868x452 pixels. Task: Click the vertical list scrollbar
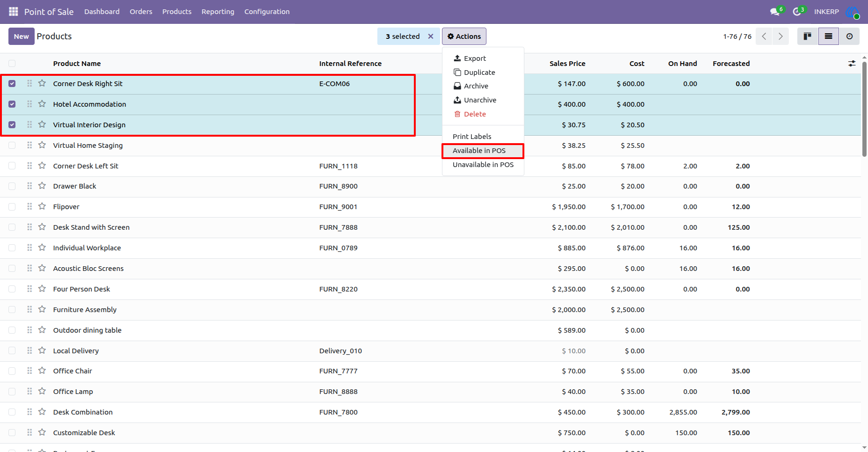click(864, 109)
